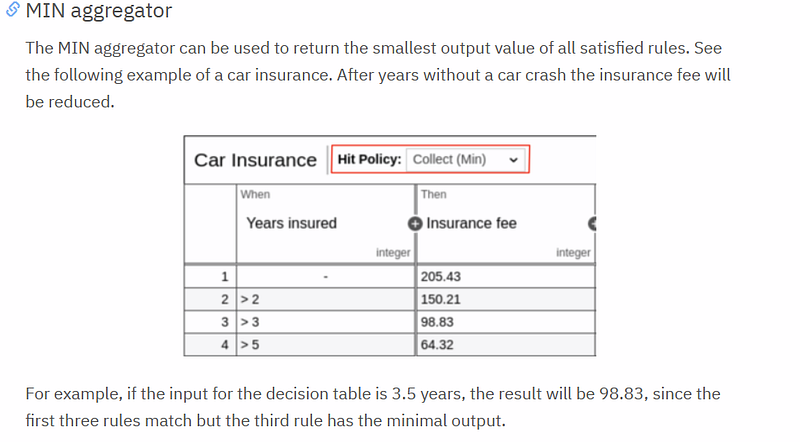Click the fee cell with value 98.83
Screen dimensions: 800x442
pyautogui.click(x=506, y=322)
